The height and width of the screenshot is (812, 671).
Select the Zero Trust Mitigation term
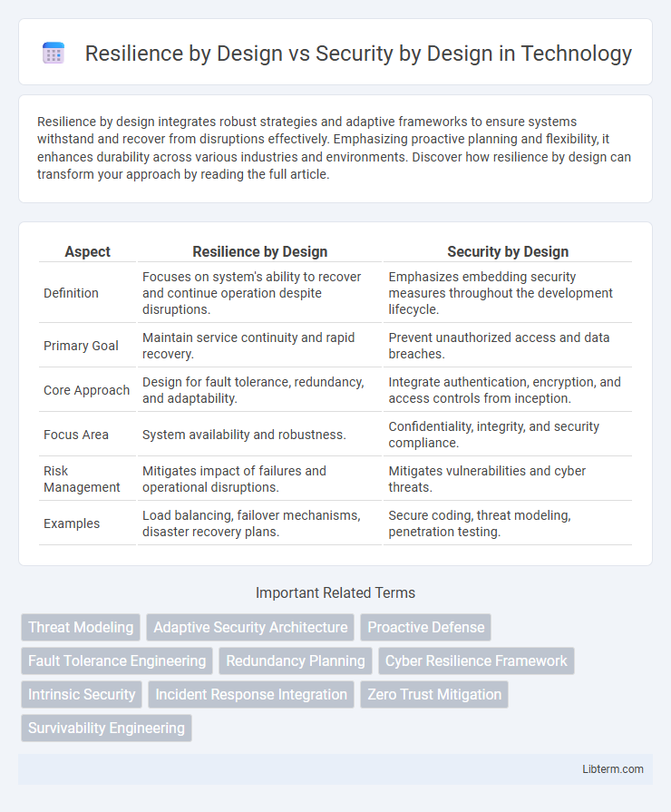point(433,694)
